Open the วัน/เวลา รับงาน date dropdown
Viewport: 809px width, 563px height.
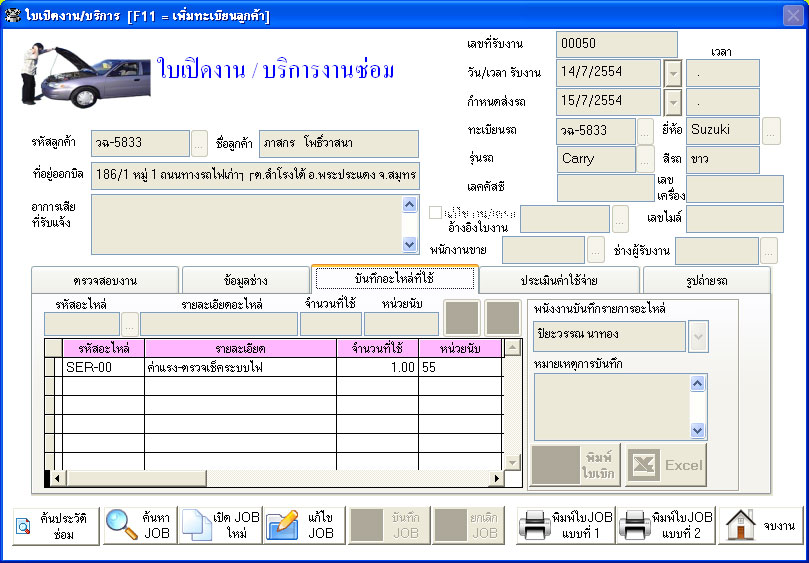673,74
